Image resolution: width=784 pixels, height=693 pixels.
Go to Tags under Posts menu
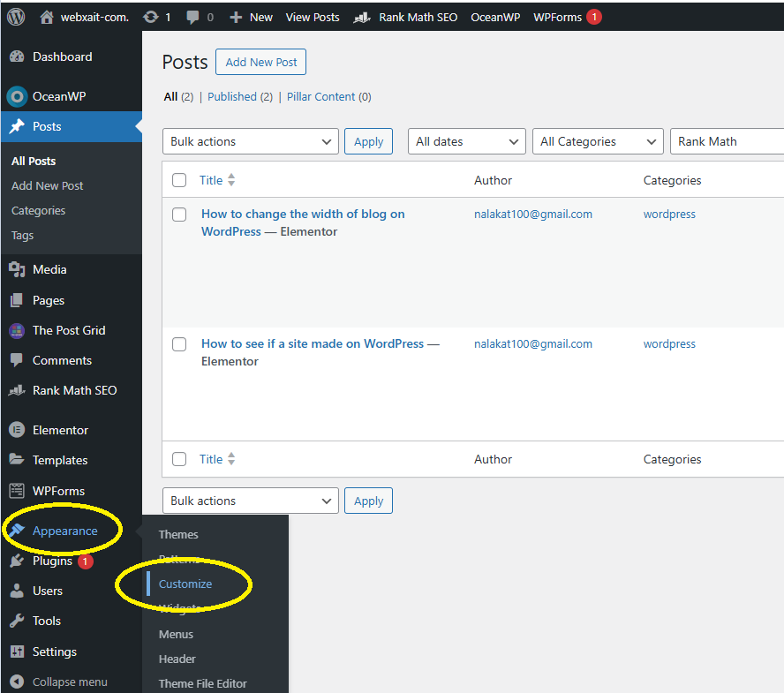pos(22,236)
